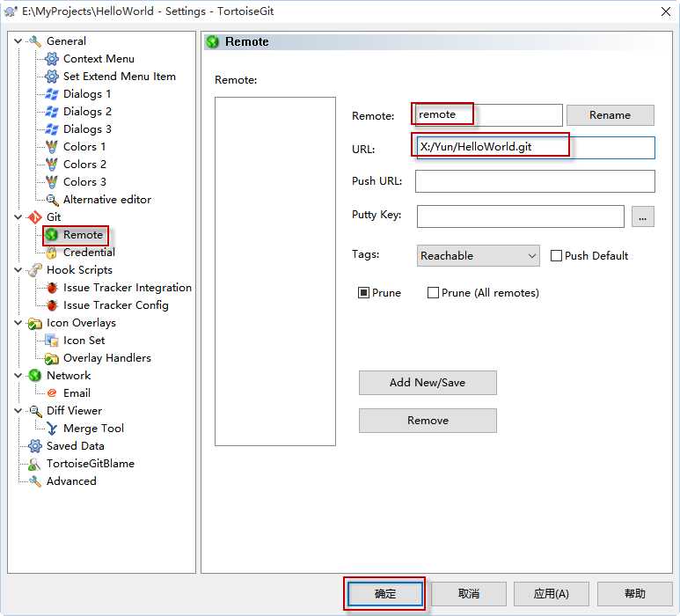The height and width of the screenshot is (616, 680).
Task: Open the Credential settings page
Action: tap(90, 253)
